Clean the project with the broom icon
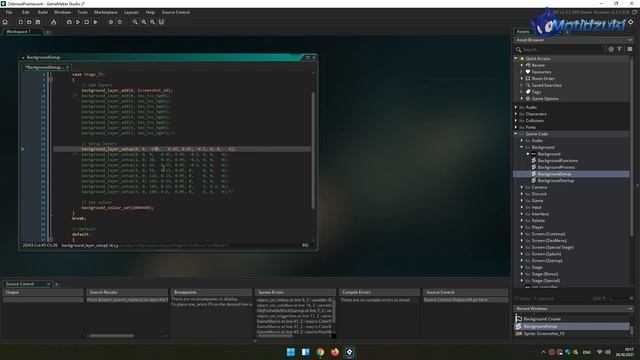The image size is (640, 360). click(x=96, y=22)
